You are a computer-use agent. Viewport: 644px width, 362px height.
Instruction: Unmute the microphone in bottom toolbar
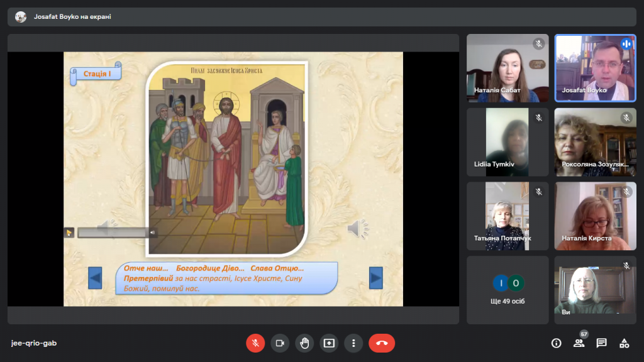(x=255, y=343)
